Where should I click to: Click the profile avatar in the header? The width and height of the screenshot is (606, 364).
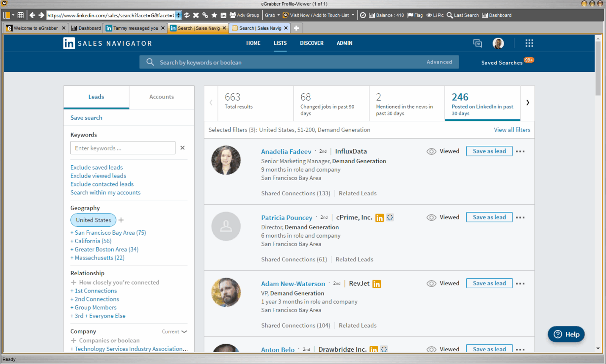[x=498, y=43]
